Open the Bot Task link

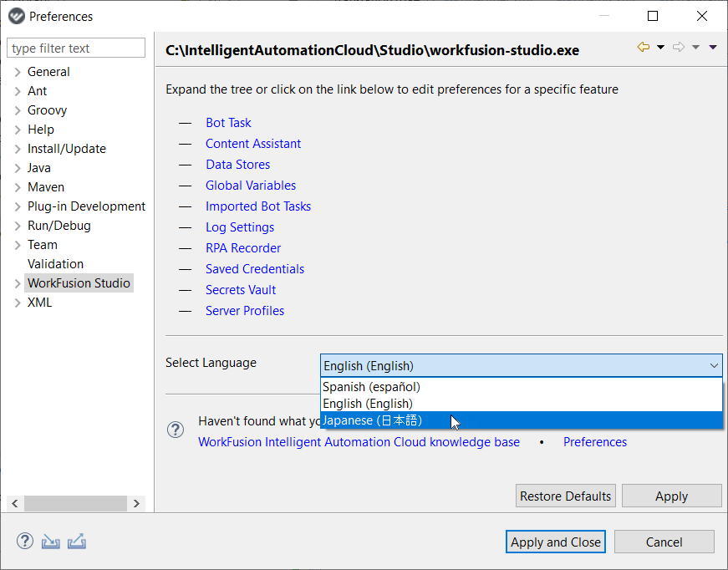228,123
